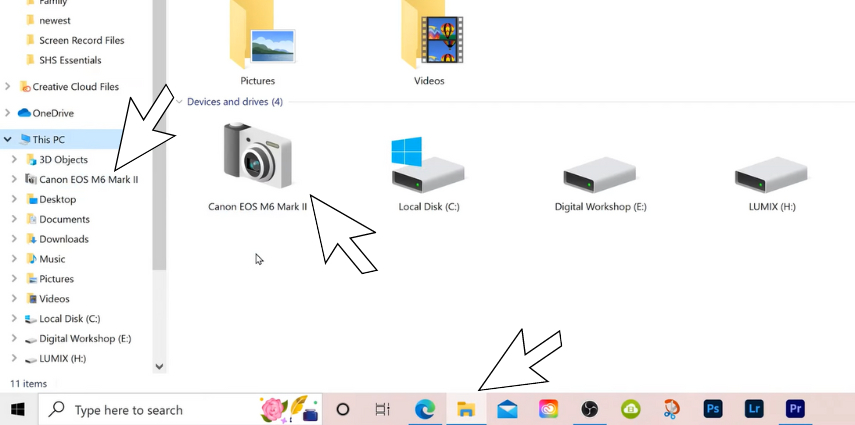
Task: Open Cortana circle icon on taskbar
Action: click(x=342, y=409)
